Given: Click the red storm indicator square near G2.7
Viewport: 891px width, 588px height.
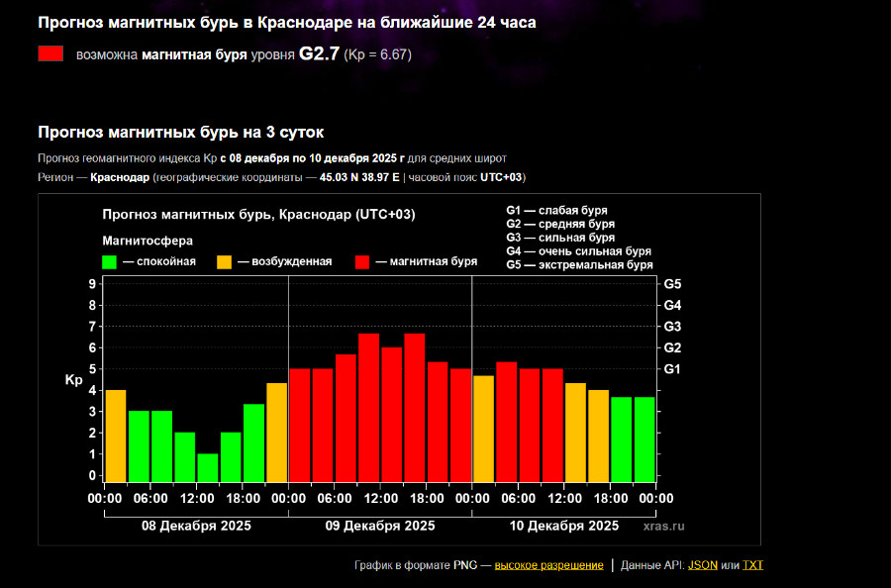Looking at the screenshot, I should [x=50, y=54].
